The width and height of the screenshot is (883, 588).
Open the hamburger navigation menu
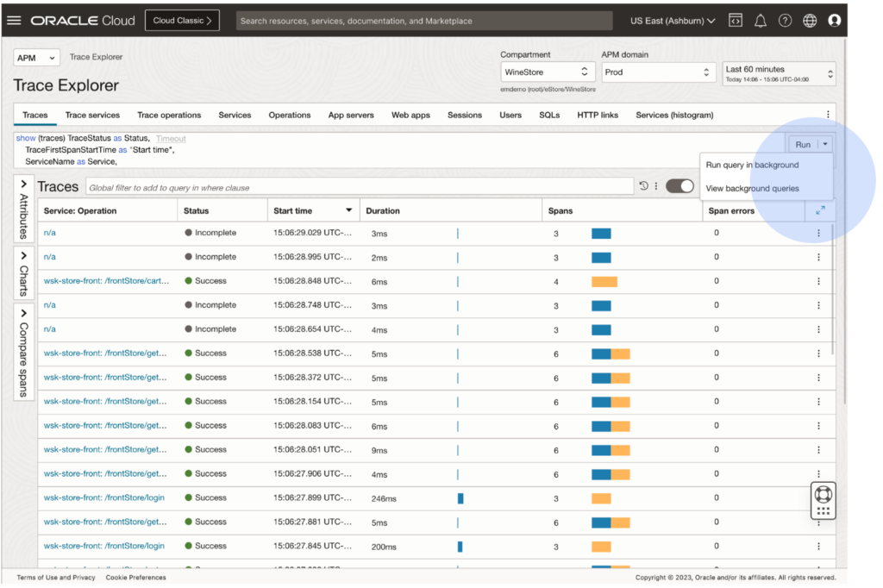[x=14, y=21]
